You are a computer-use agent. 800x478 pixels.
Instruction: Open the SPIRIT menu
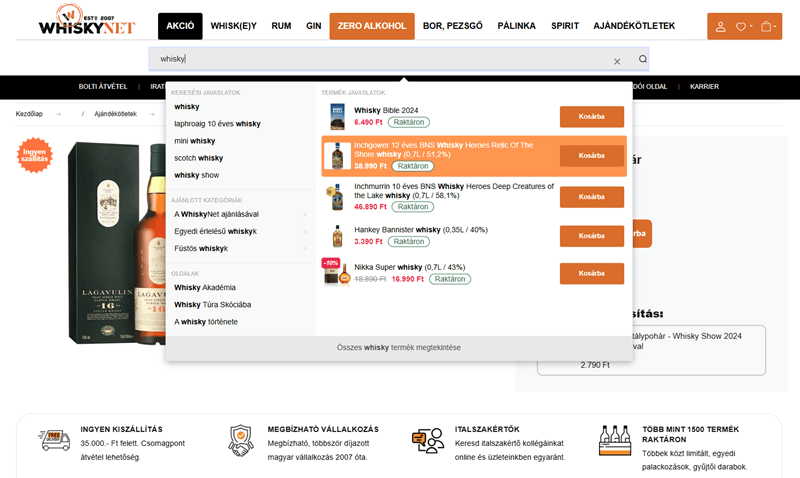[x=565, y=26]
